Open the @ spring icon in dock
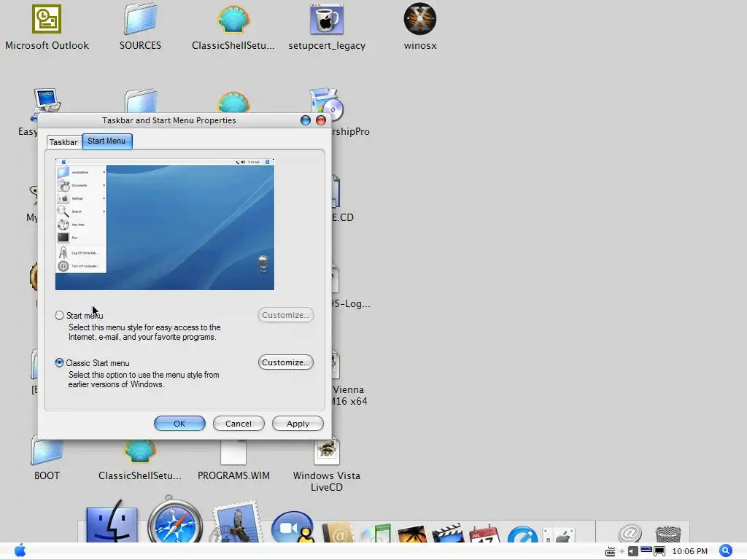This screenshot has height=560, width=747. pos(630,533)
